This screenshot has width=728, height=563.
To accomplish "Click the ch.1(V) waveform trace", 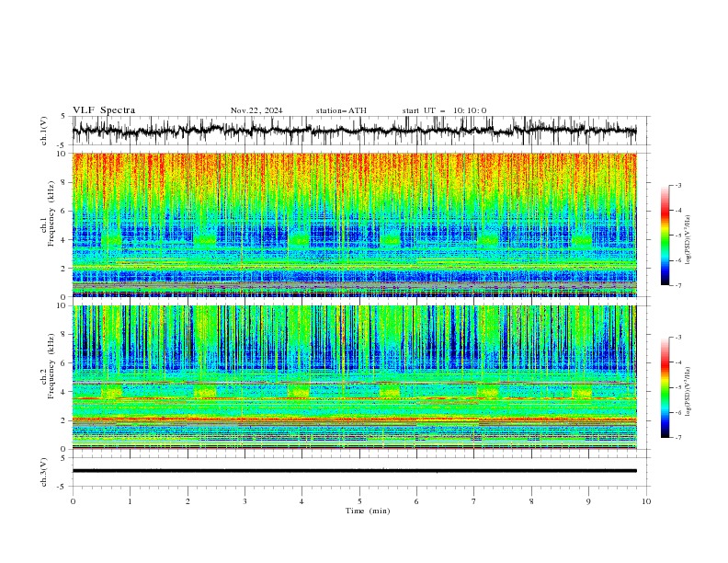I will click(355, 131).
